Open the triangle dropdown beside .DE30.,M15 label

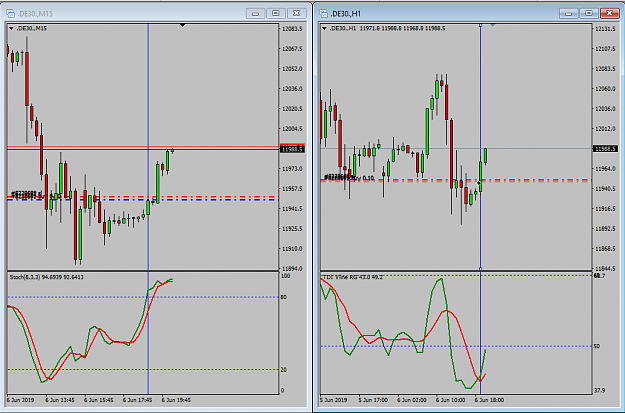pos(11,28)
